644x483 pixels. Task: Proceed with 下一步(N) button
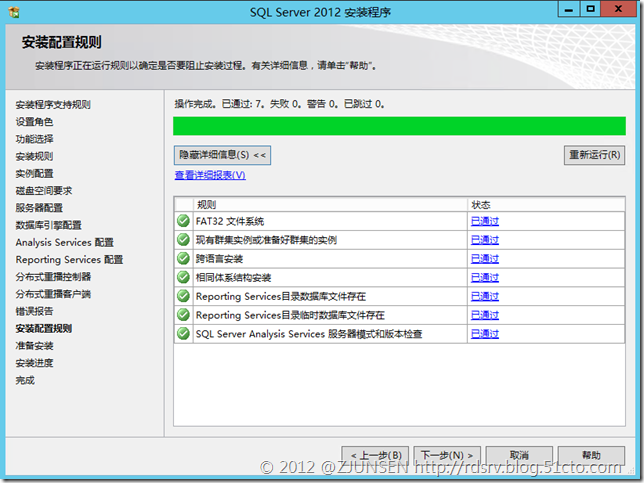[x=447, y=455]
